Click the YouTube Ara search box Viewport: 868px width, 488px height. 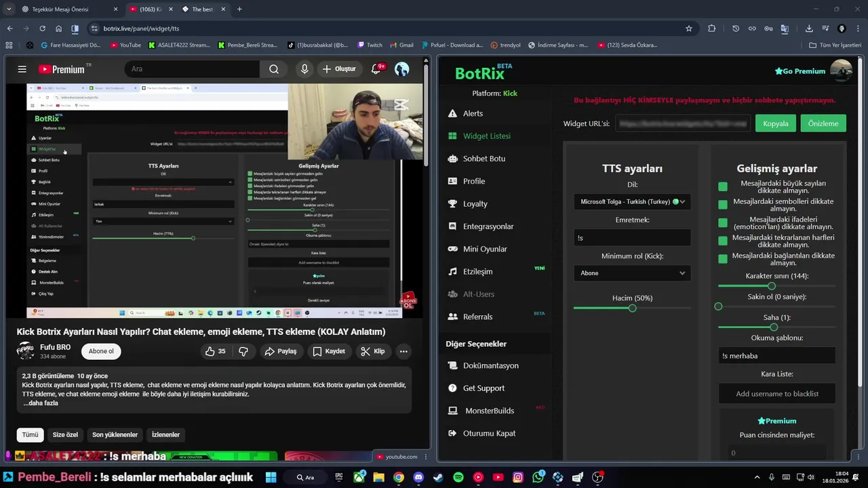coord(192,69)
